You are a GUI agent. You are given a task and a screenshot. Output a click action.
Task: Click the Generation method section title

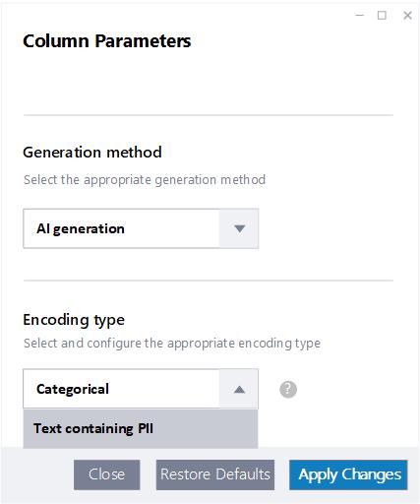92,153
